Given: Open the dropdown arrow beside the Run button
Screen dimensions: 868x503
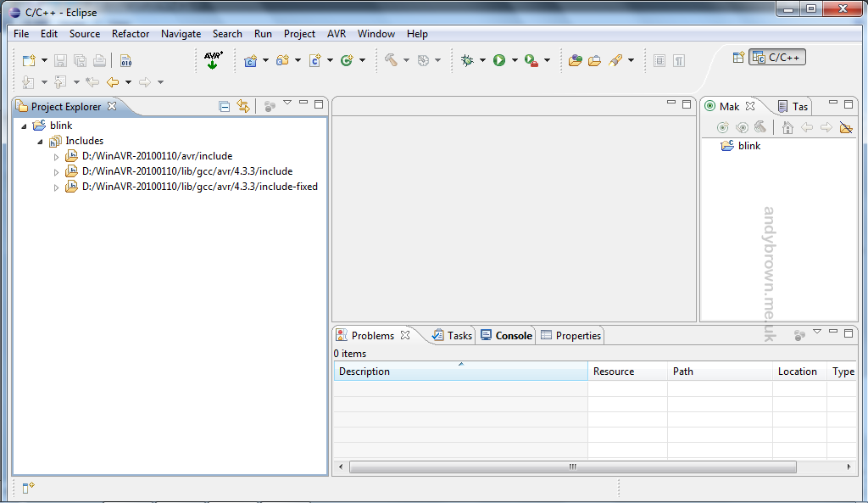Looking at the screenshot, I should click(514, 60).
